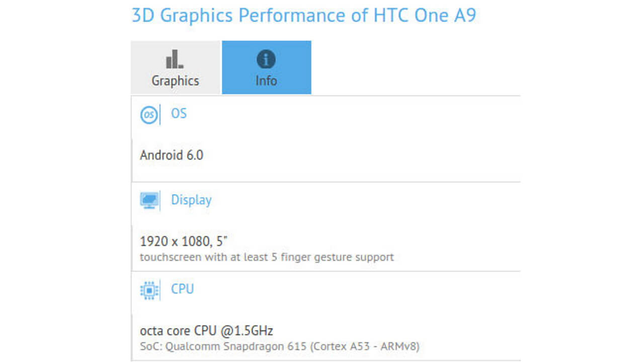The width and height of the screenshot is (644, 362).
Task: Select the touchscreen gesture support description
Action: [266, 257]
